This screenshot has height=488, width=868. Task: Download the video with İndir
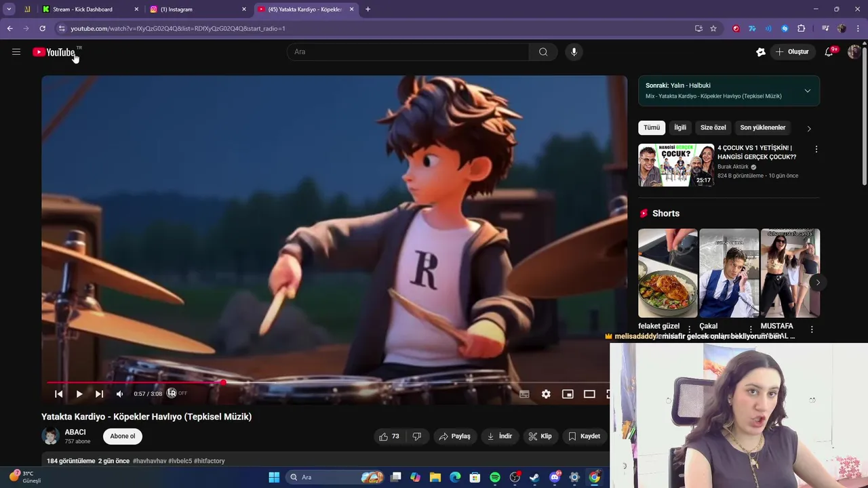[500, 436]
